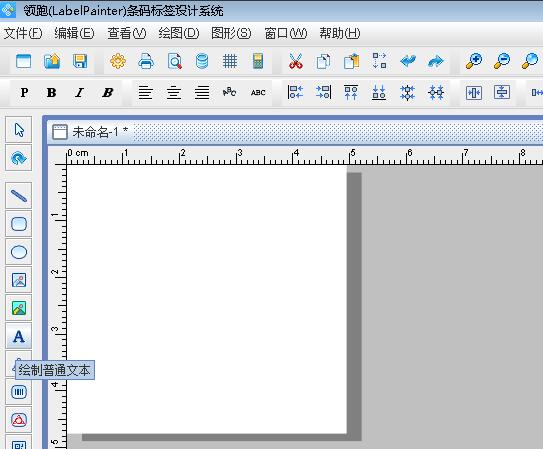This screenshot has width=543, height=449.
Task: Click the zoom in magnifier
Action: pos(474,62)
